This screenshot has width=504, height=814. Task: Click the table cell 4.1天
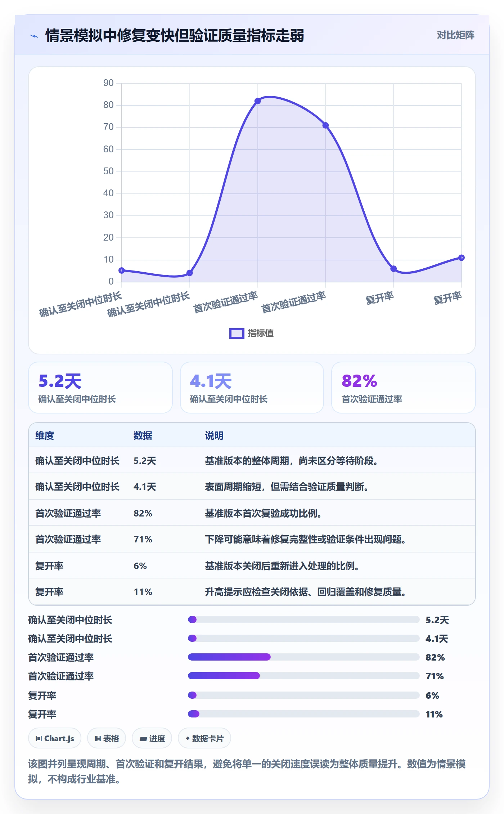click(x=145, y=487)
